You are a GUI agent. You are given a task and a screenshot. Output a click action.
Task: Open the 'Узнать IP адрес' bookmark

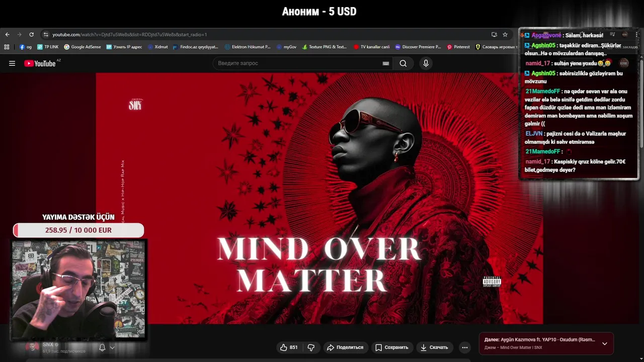pos(124,47)
